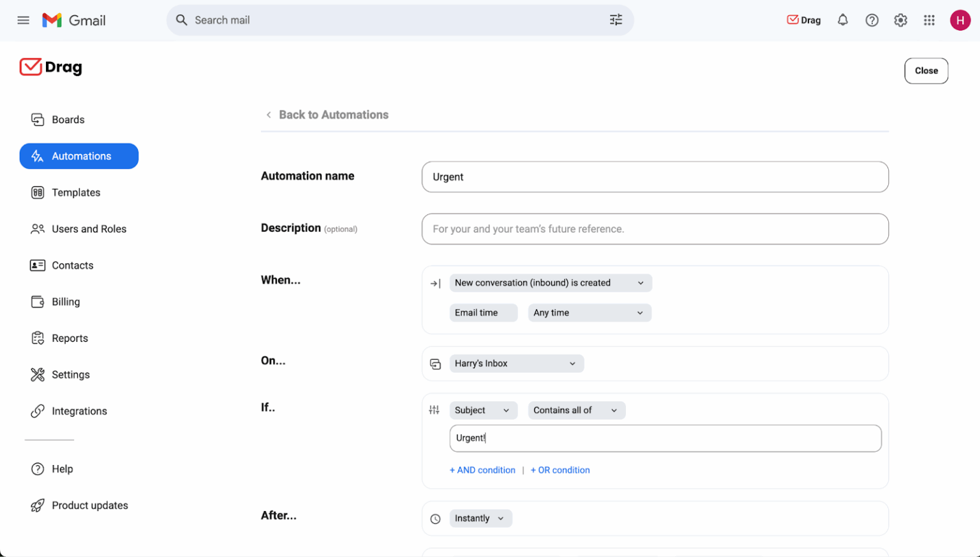The width and height of the screenshot is (980, 557).
Task: Open Contacts in the Drag sidebar
Action: [72, 265]
